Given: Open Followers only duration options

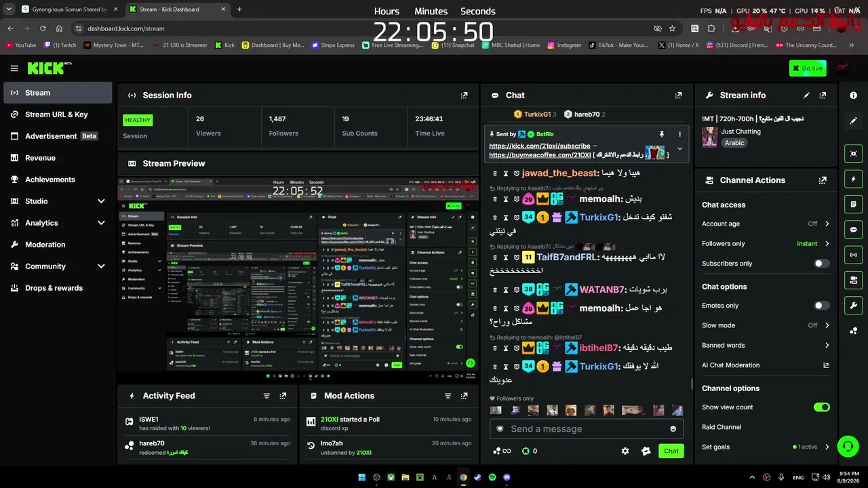Looking at the screenshot, I should [x=766, y=243].
